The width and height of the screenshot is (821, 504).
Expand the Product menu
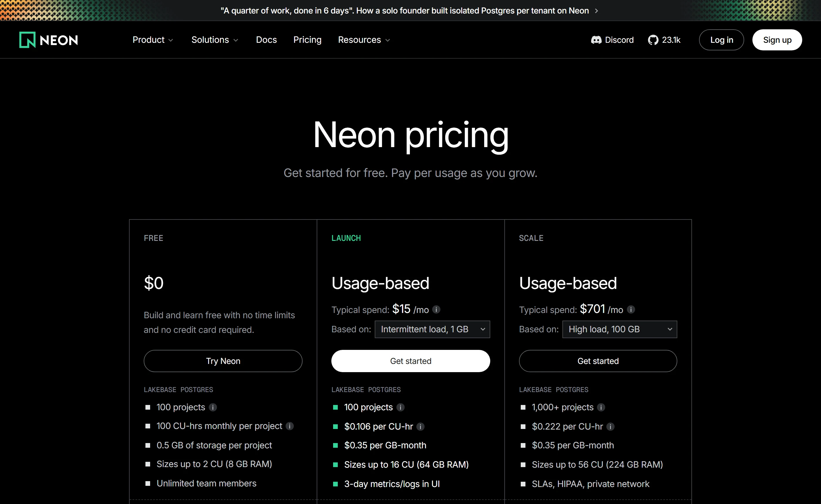153,40
